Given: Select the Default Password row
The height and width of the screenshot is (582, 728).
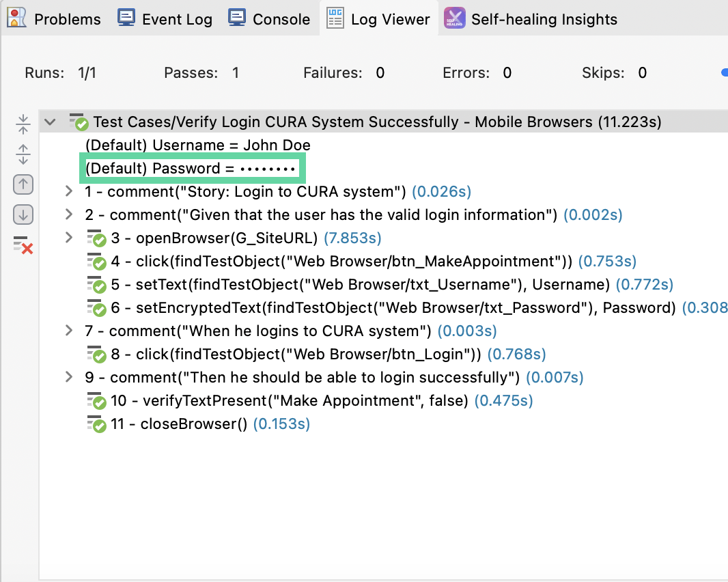Looking at the screenshot, I should 191,168.
